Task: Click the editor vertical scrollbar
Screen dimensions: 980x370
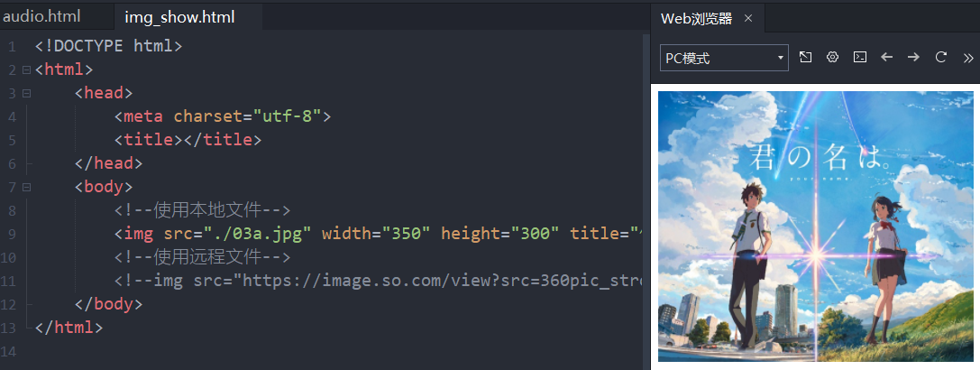Action: click(x=646, y=200)
